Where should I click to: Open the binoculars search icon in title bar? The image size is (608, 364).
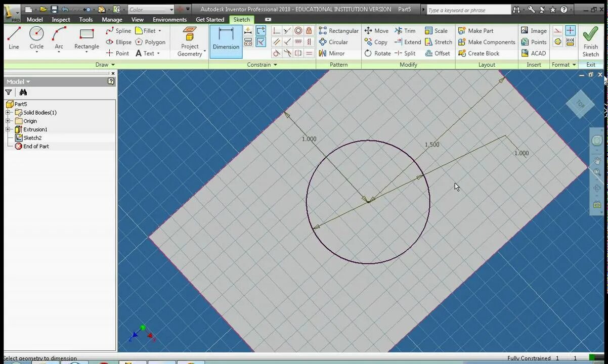pos(516,9)
